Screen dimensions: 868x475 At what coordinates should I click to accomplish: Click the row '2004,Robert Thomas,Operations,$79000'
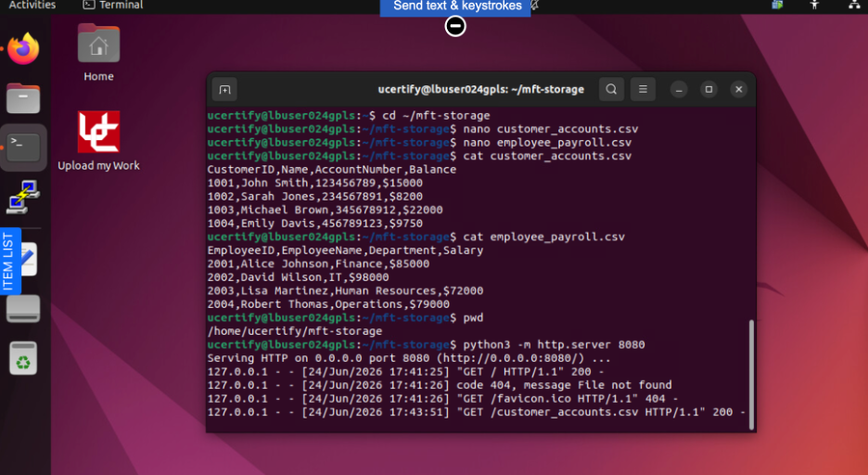click(328, 304)
